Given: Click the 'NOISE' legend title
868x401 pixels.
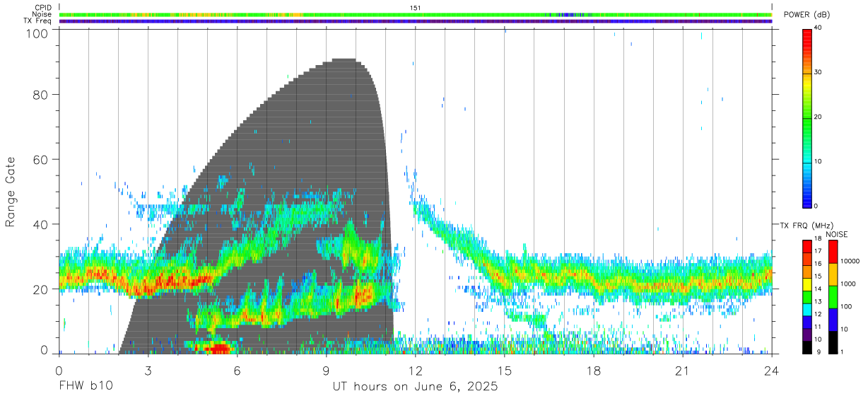Looking at the screenshot, I should pyautogui.click(x=836, y=234).
